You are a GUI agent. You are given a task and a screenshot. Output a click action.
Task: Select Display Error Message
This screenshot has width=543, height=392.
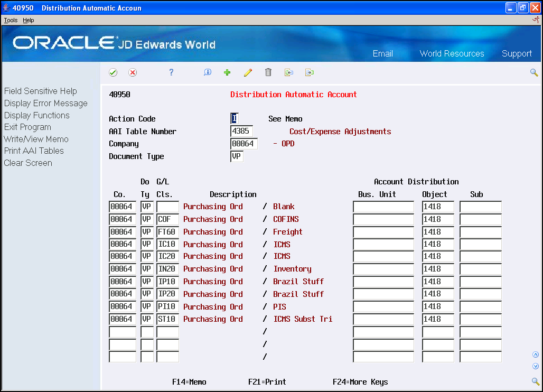tap(46, 103)
